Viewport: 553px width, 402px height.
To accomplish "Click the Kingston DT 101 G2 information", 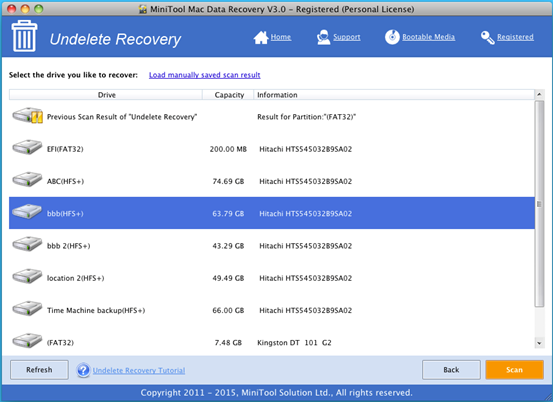I will pos(294,343).
